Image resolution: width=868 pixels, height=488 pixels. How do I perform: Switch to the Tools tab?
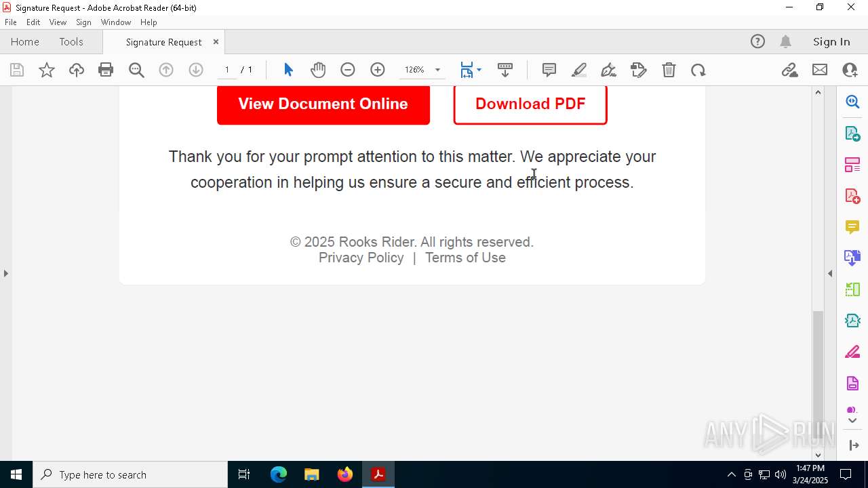(71, 41)
